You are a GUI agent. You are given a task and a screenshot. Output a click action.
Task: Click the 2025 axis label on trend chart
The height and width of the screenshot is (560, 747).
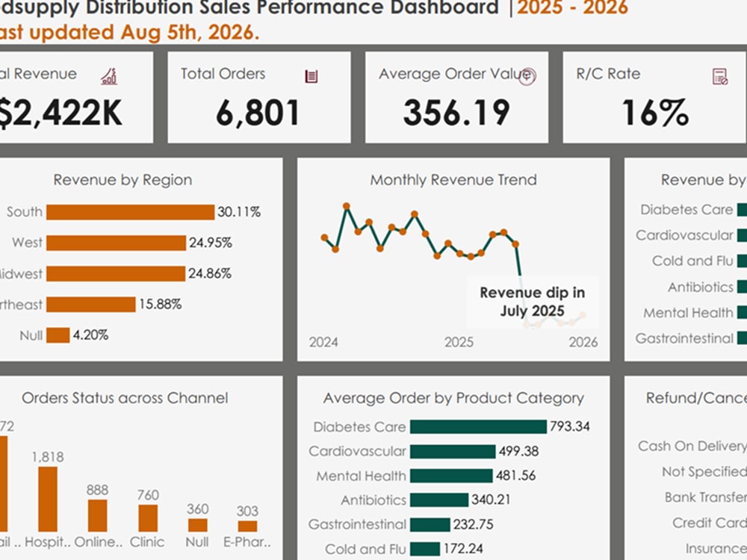tap(459, 343)
